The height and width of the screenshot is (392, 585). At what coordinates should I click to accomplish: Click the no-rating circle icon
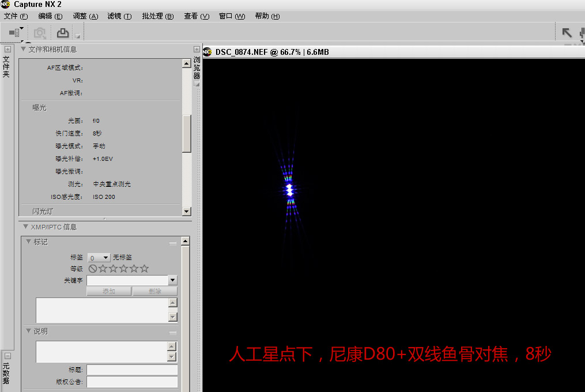(x=93, y=269)
